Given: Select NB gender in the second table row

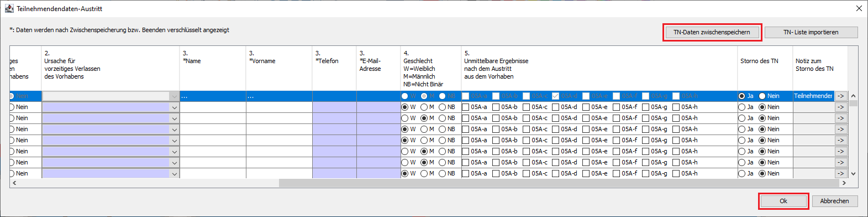Looking at the screenshot, I should 442,107.
